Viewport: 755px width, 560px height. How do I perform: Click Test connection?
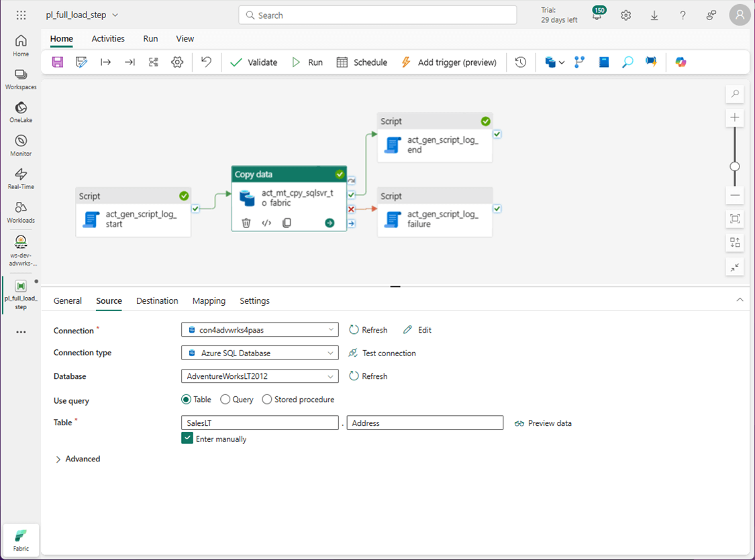(x=383, y=353)
